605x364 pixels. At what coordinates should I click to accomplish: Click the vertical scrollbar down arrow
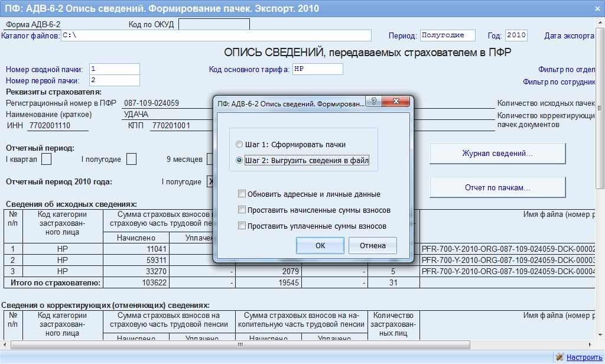click(x=600, y=334)
